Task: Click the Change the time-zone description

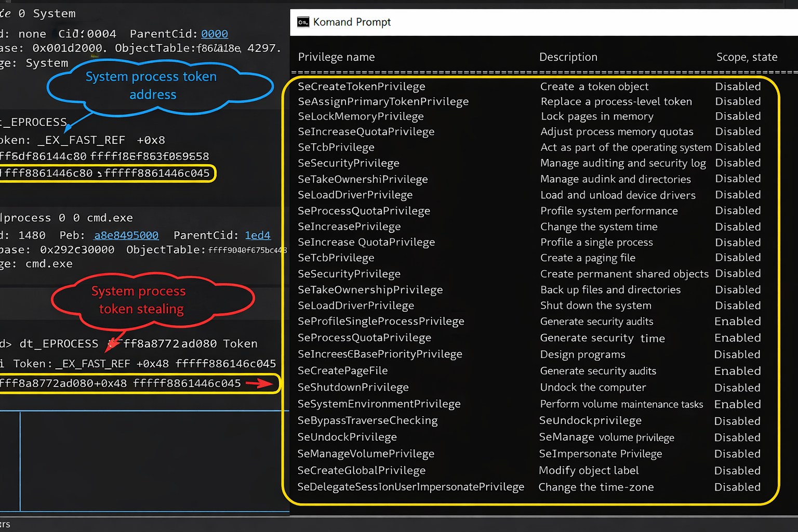Action: 596,487
